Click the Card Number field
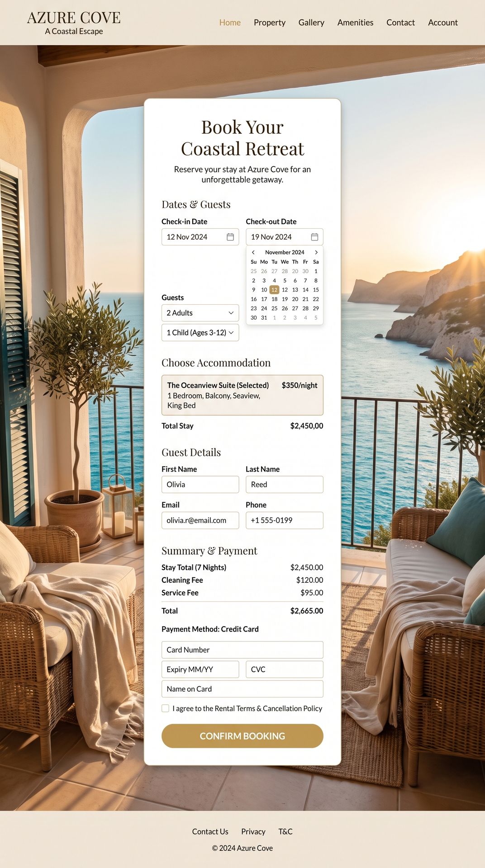Image resolution: width=485 pixels, height=868 pixels. click(x=242, y=650)
